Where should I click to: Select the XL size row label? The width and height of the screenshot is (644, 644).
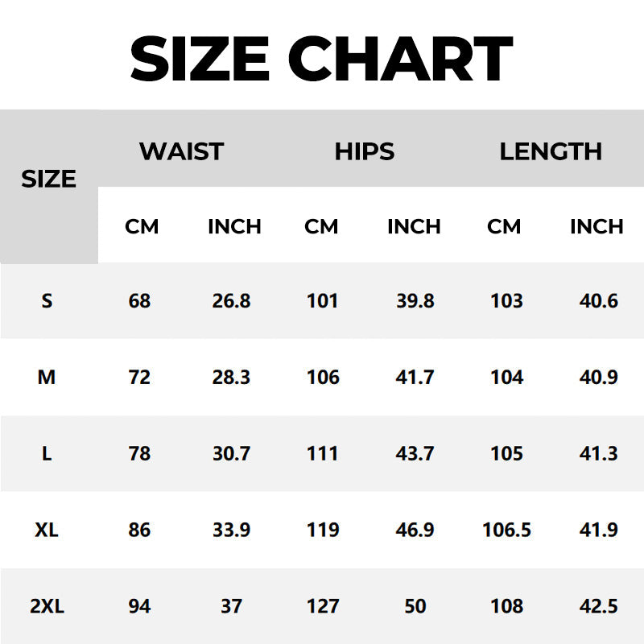[x=47, y=530]
